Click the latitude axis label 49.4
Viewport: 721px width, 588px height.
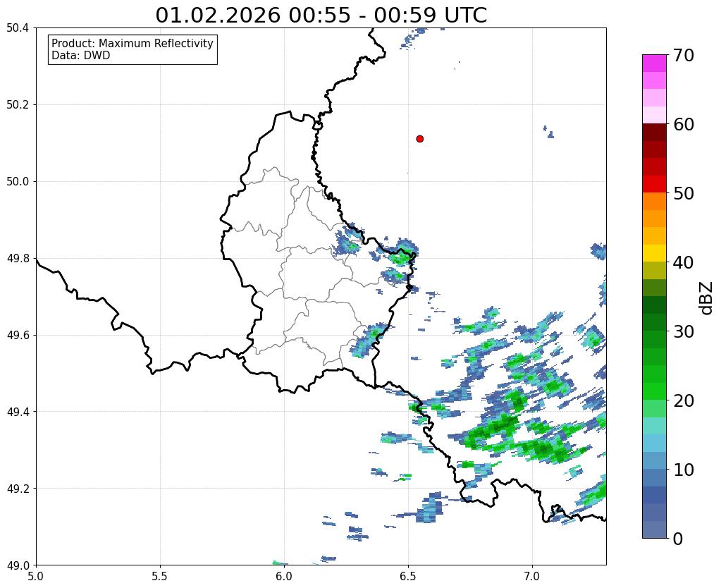coord(18,411)
